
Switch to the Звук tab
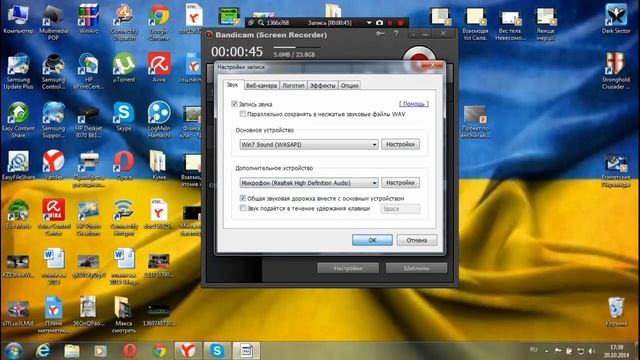pos(232,84)
